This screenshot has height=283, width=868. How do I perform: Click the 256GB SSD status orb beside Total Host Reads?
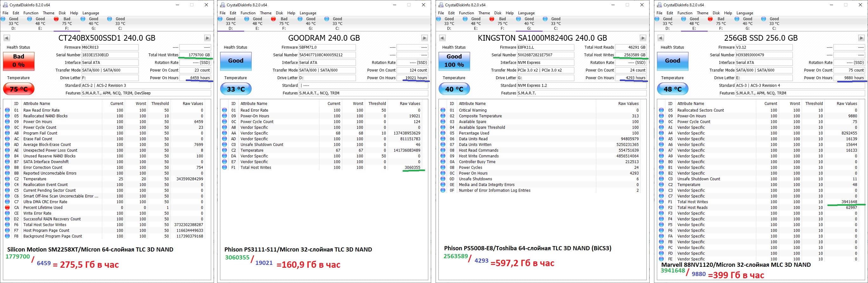pyautogui.click(x=661, y=207)
